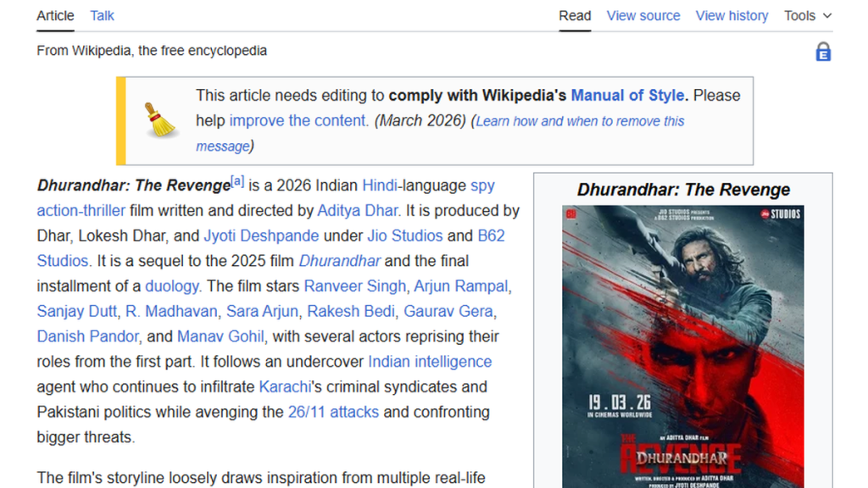868x488 pixels.
Task: Click the page protection padlock icon
Action: (823, 52)
